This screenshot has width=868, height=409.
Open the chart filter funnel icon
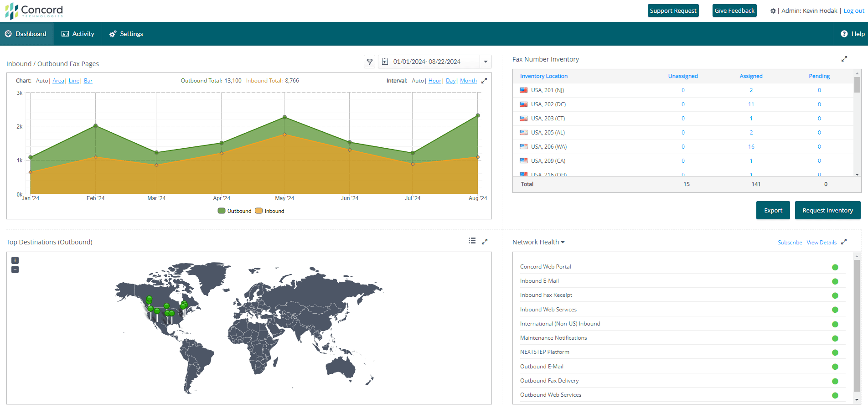[370, 62]
